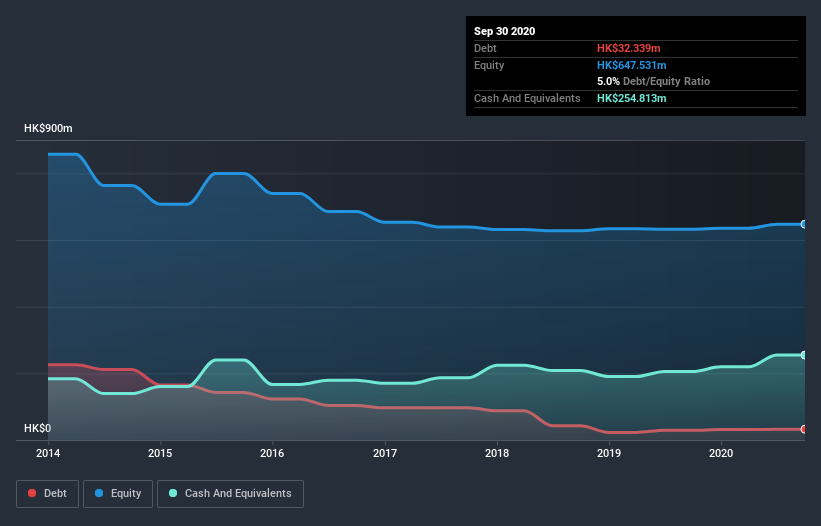Screen dimensions: 821x526
Task: Click the red Debt legend dot
Action: point(32,493)
